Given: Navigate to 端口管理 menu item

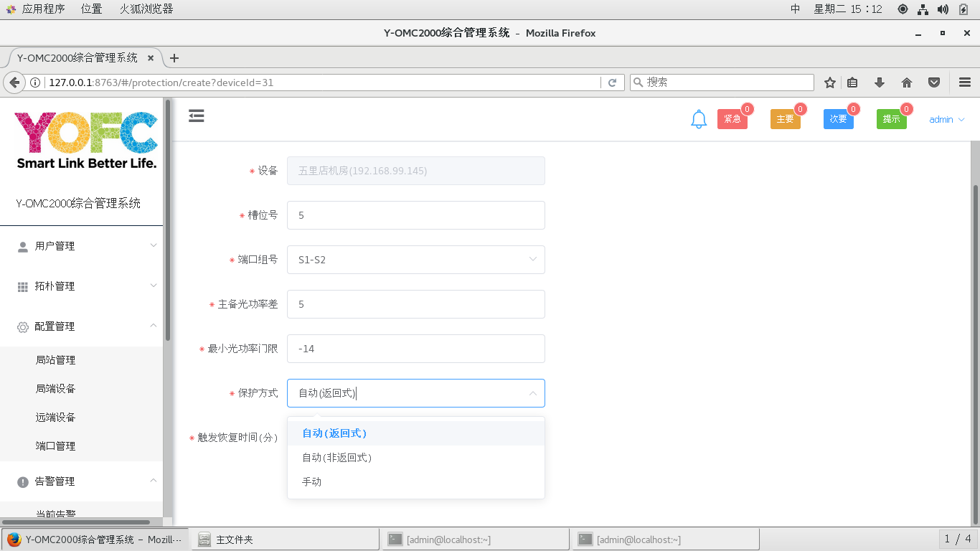Looking at the screenshot, I should (56, 446).
